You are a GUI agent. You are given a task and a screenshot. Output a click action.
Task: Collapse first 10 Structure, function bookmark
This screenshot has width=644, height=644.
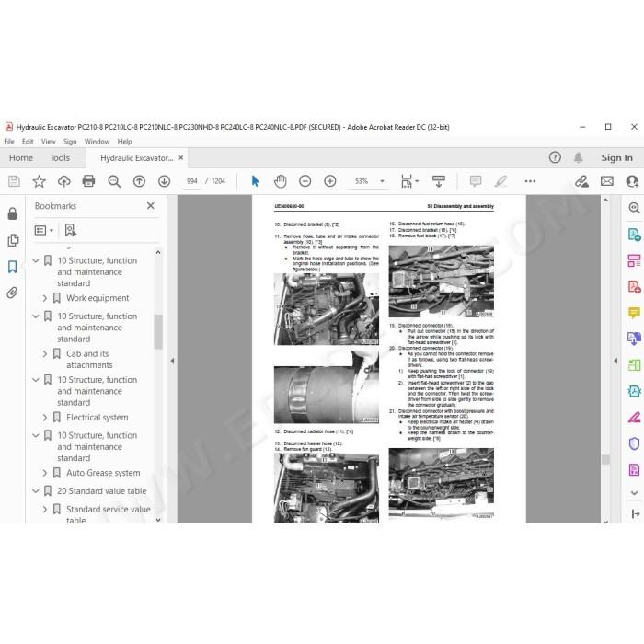36,260
